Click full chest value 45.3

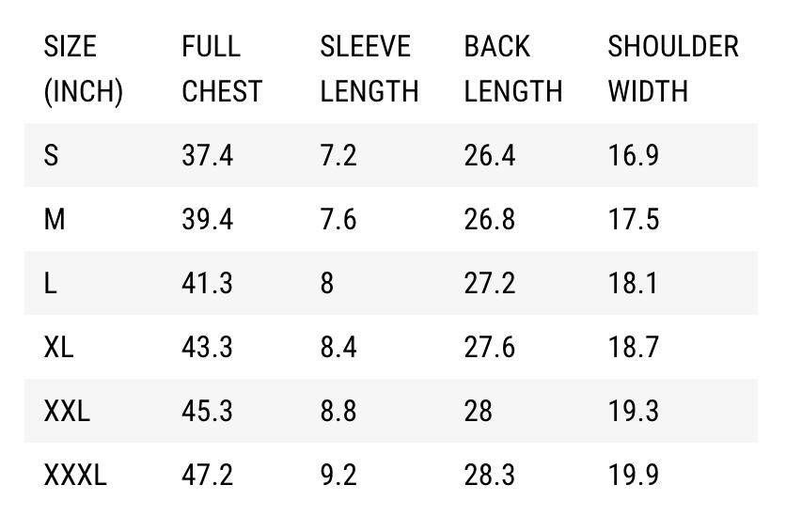(207, 411)
